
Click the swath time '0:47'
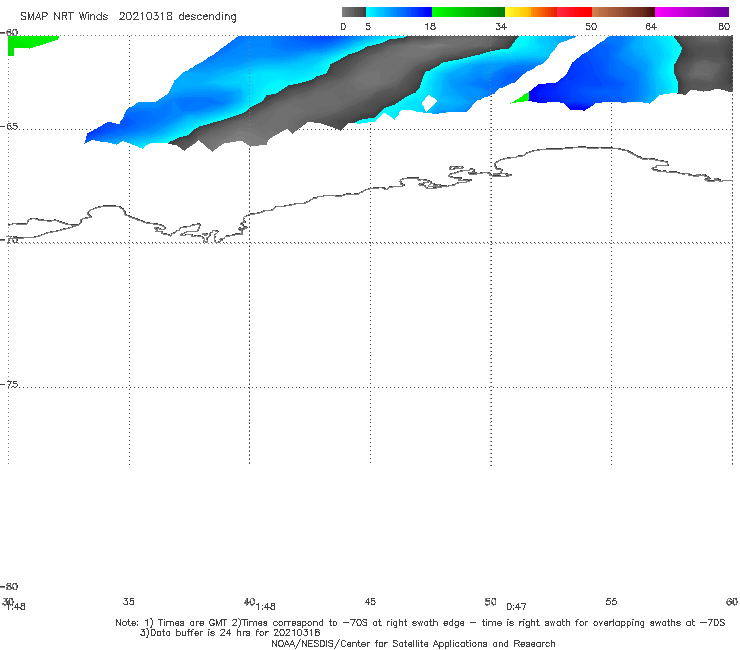pyautogui.click(x=516, y=607)
